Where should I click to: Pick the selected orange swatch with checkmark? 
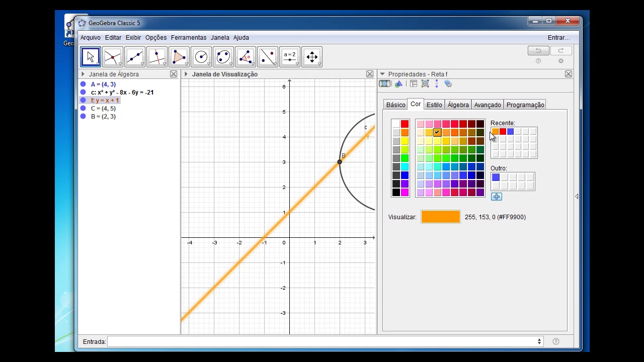437,132
